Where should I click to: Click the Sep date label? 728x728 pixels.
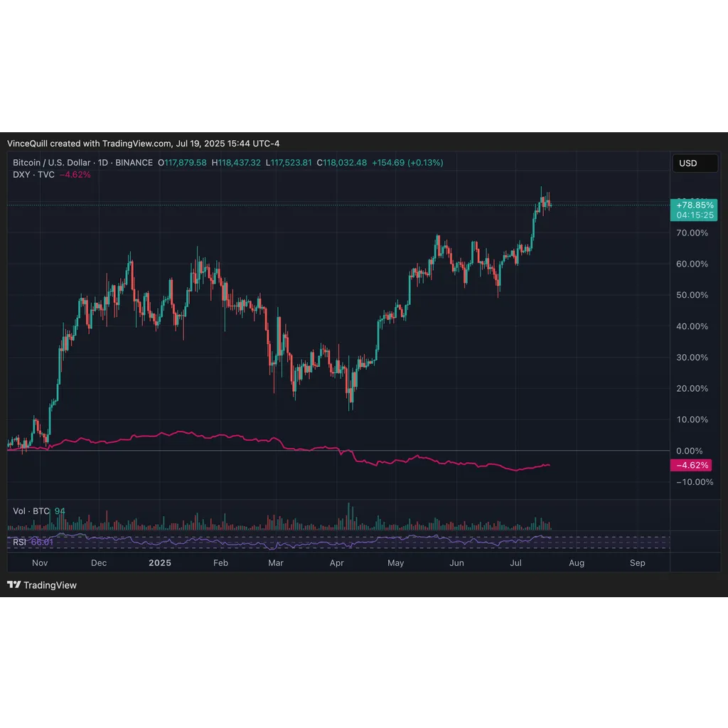pyautogui.click(x=638, y=563)
